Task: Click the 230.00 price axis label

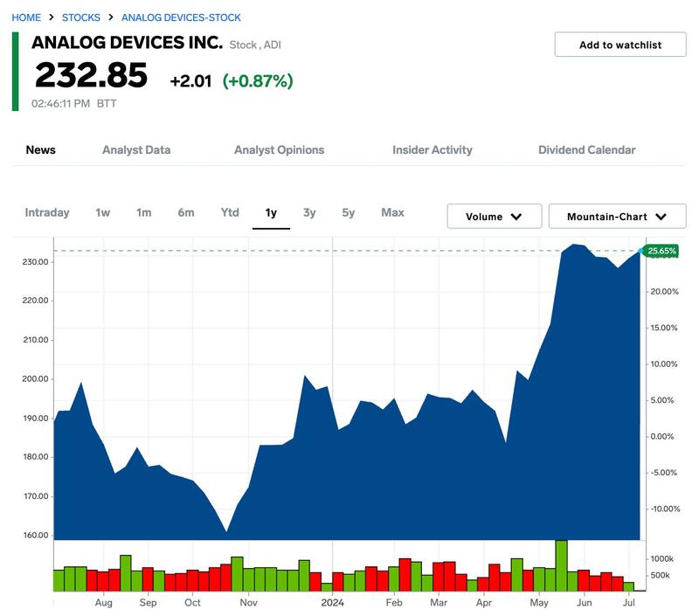Action: [35, 262]
